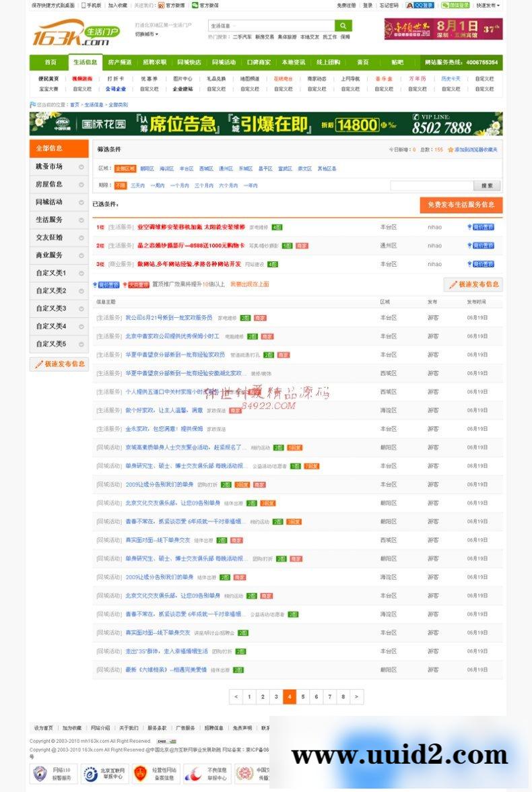Click the 163k.com site logo
Image resolution: width=532 pixels, height=792 pixels.
[x=76, y=32]
